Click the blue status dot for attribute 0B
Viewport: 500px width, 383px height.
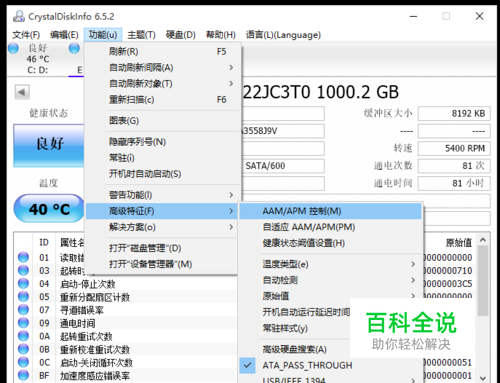(x=23, y=349)
